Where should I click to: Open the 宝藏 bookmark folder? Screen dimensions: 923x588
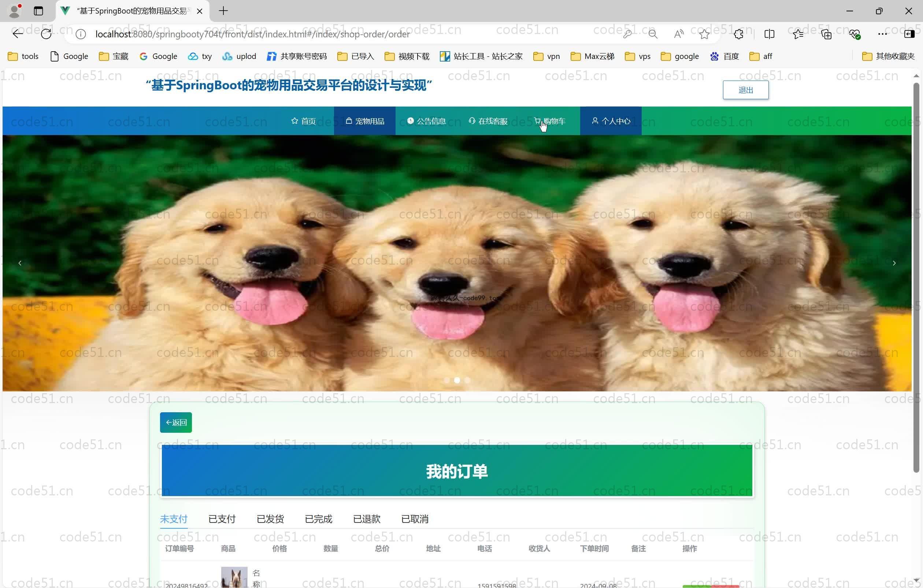[x=114, y=56]
